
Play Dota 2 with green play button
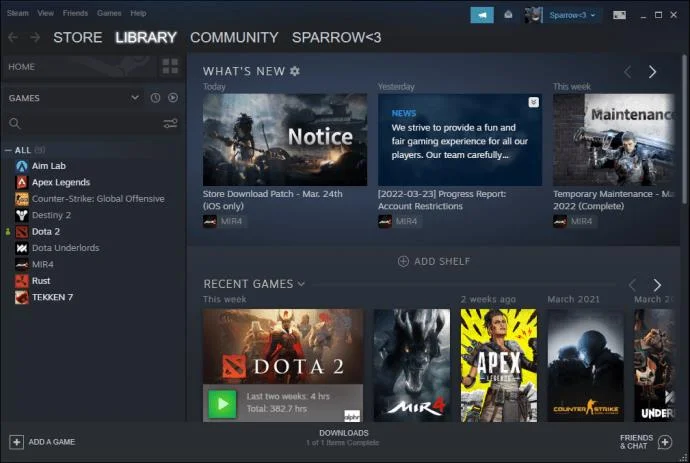tap(222, 403)
